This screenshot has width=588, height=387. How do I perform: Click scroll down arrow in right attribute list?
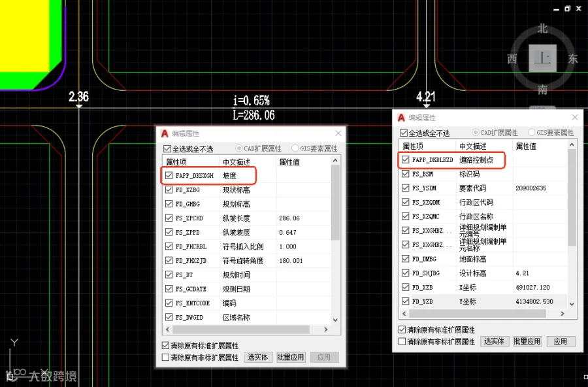(572, 304)
